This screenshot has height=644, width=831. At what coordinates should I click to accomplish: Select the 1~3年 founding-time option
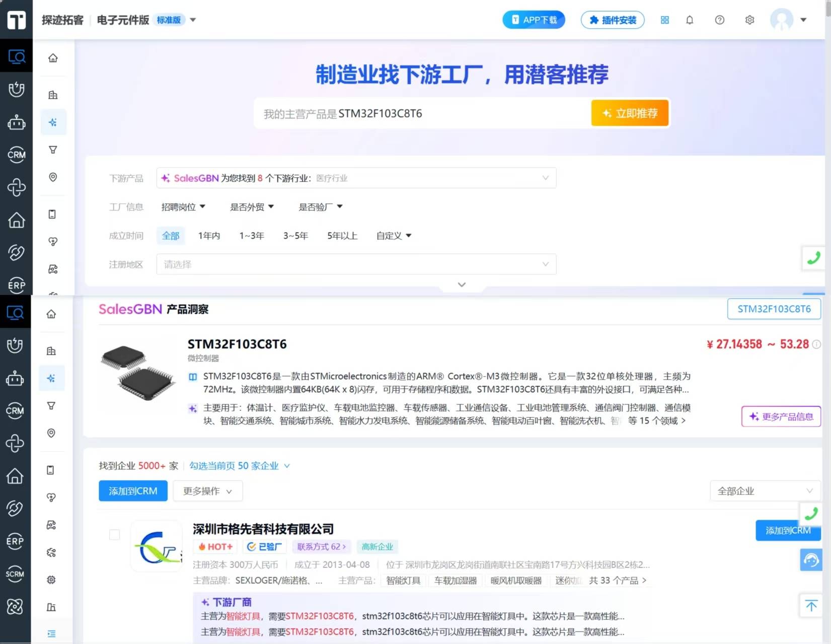click(252, 236)
